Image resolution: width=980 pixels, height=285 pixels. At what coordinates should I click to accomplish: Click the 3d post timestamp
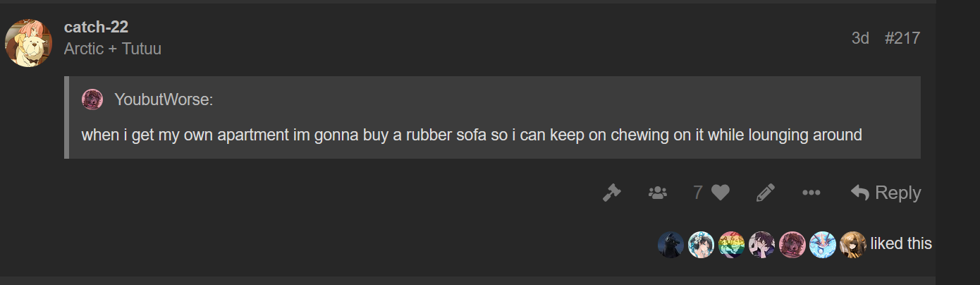click(x=860, y=38)
